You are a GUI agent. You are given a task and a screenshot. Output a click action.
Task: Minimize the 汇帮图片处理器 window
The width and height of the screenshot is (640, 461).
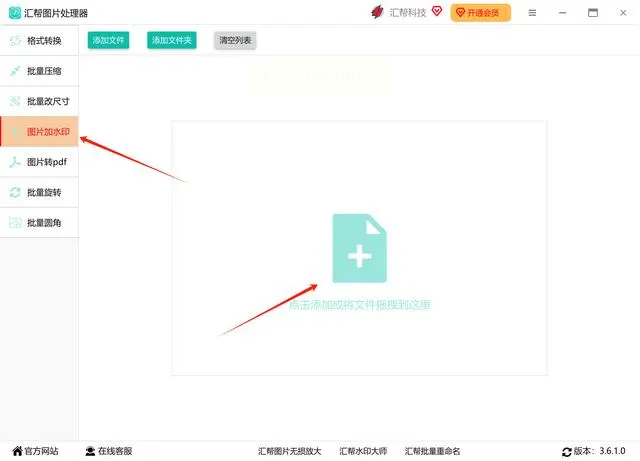(x=562, y=13)
